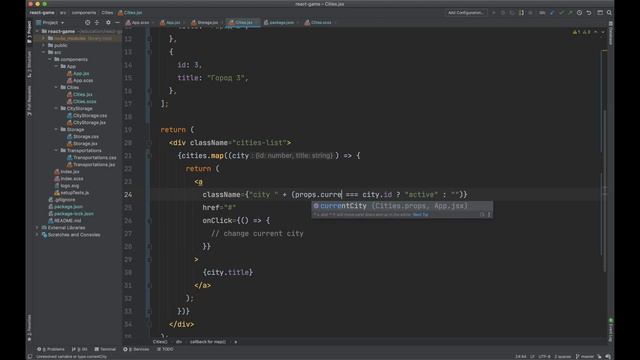Click the editor vertical scrollbar
This screenshot has width=640, height=360.
[x=604, y=192]
